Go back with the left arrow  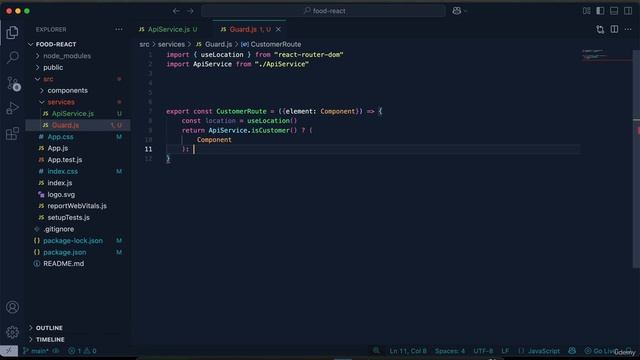(x=176, y=11)
